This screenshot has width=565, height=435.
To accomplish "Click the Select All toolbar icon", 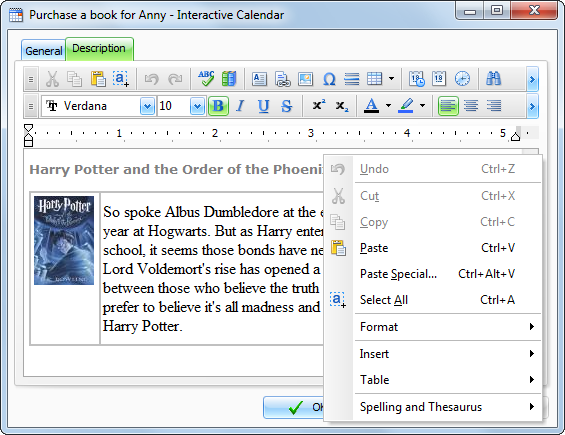I will point(121,79).
